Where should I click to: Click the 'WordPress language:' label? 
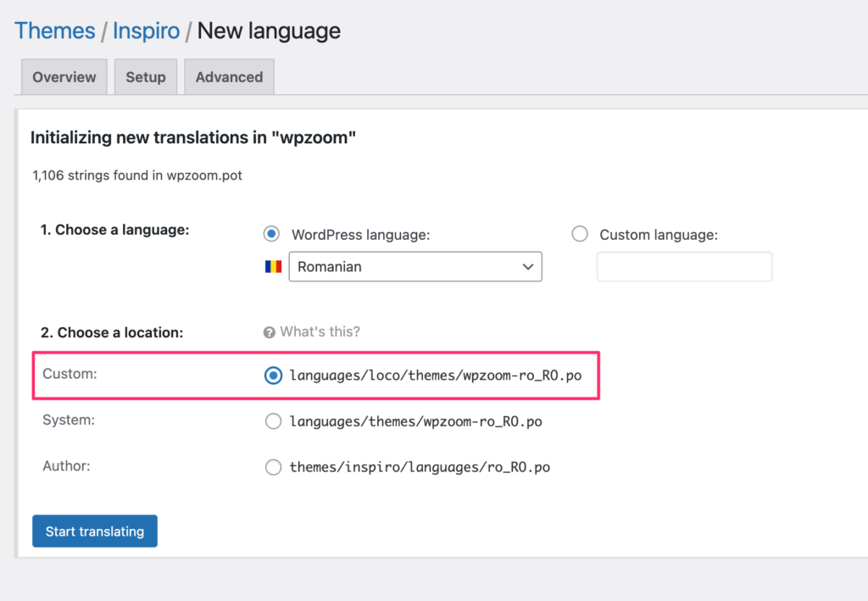[x=361, y=235]
